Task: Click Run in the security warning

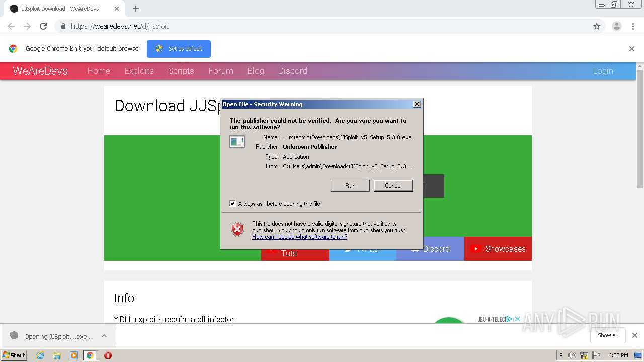Action: [x=350, y=186]
